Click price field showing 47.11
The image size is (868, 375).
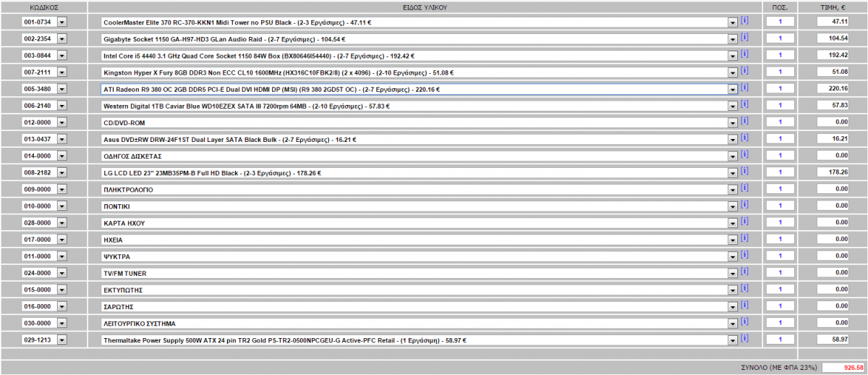tap(833, 22)
